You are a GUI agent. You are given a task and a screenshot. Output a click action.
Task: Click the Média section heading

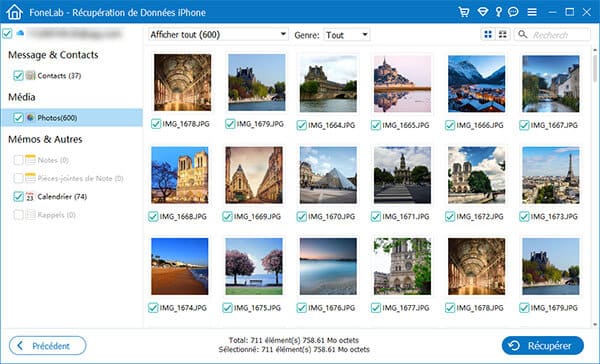pyautogui.click(x=22, y=97)
